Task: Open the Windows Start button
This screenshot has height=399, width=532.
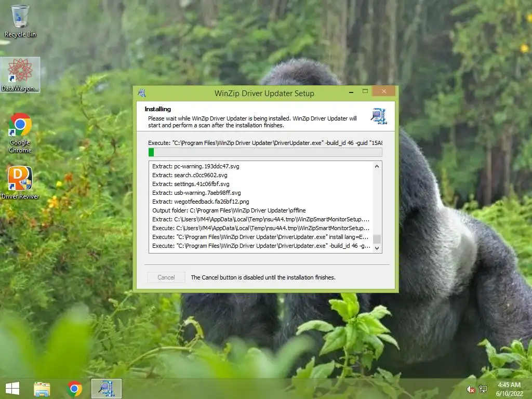Action: (12, 389)
